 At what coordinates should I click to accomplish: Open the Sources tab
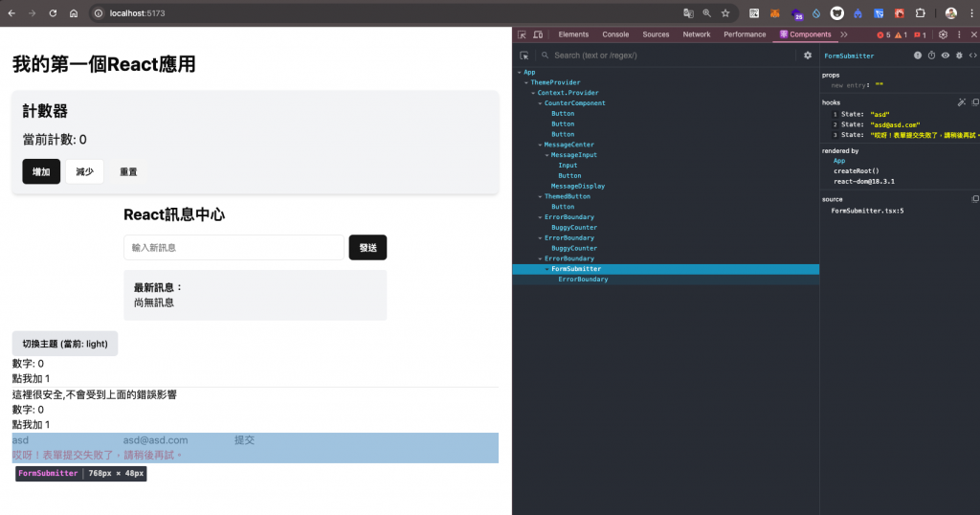coord(656,34)
